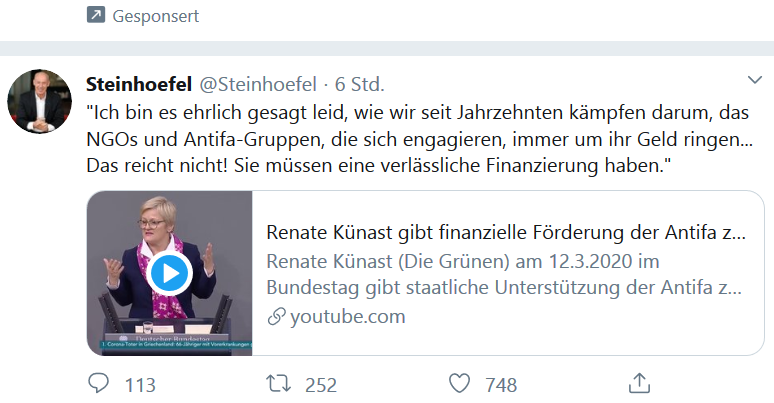Like the tweet with the heart icon
Viewport: 774px width, 403px height.
(459, 384)
